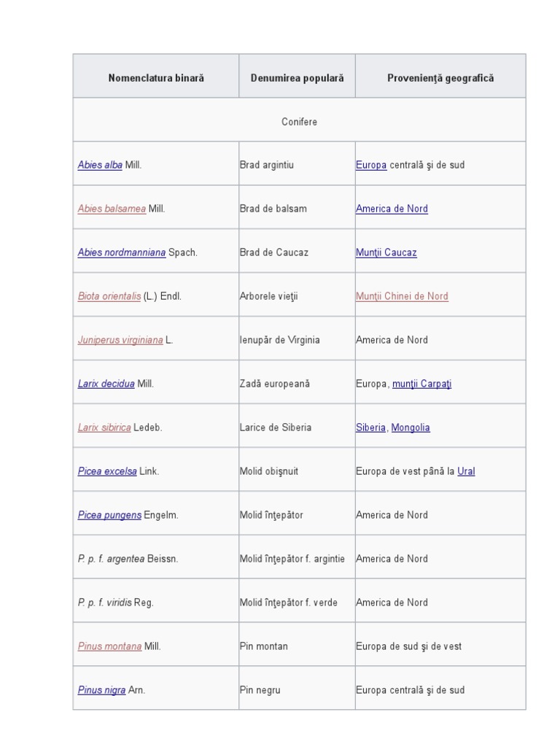Viewport: 560px width, 747px height.
Task: Open the Picea pungens link
Action: [109, 515]
